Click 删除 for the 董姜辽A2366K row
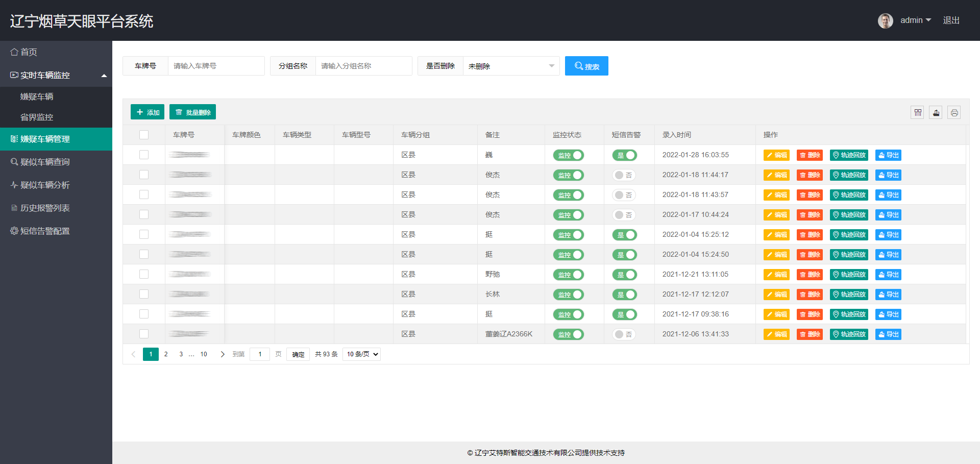Image resolution: width=980 pixels, height=464 pixels. (810, 334)
